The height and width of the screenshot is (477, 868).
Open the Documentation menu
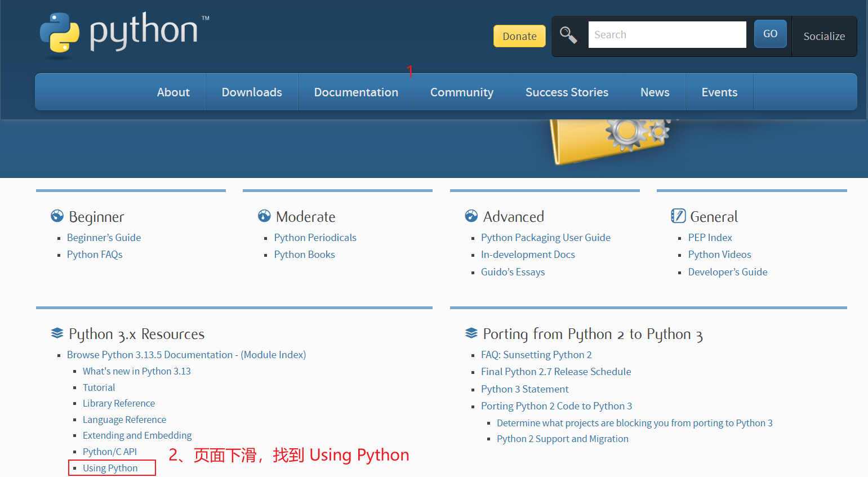tap(356, 92)
